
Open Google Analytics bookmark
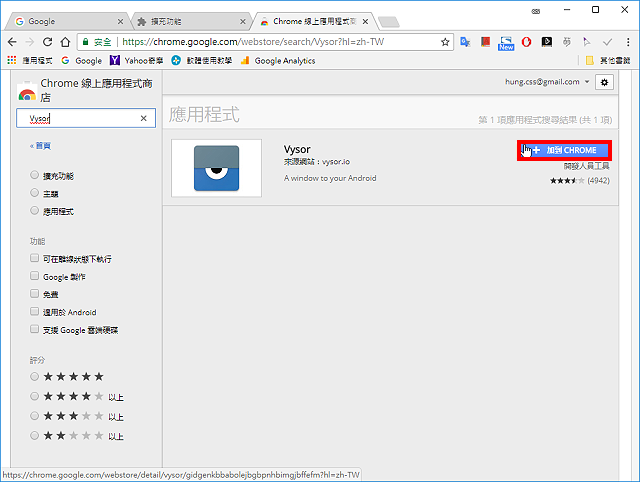point(278,61)
